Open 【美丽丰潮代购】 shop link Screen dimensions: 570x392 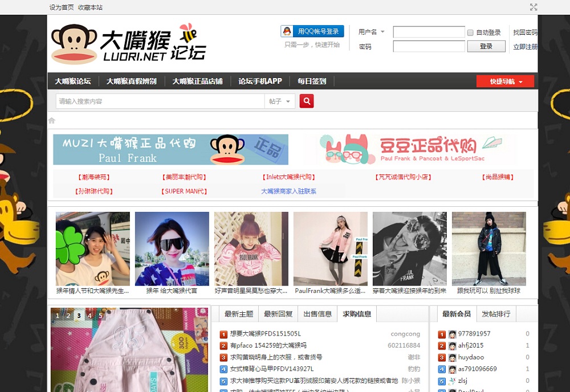click(x=184, y=177)
